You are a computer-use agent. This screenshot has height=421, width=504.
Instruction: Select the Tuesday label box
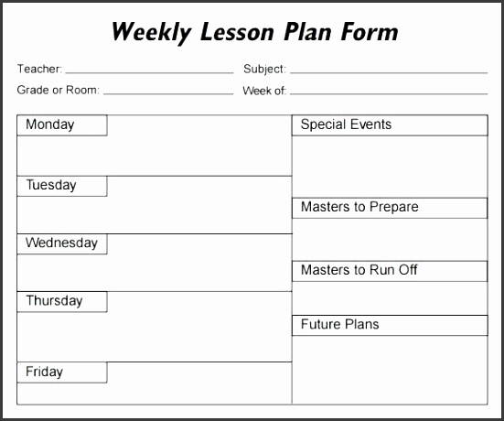62,186
